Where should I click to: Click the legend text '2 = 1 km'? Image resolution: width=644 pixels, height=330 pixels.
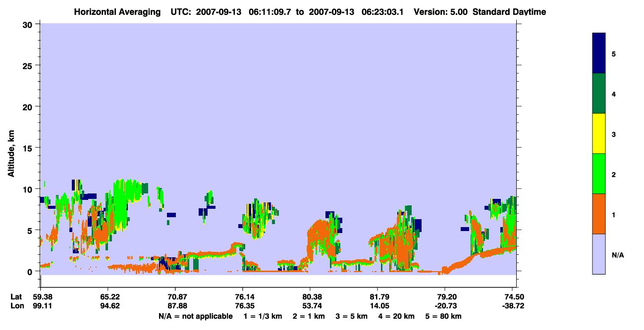coord(309,316)
